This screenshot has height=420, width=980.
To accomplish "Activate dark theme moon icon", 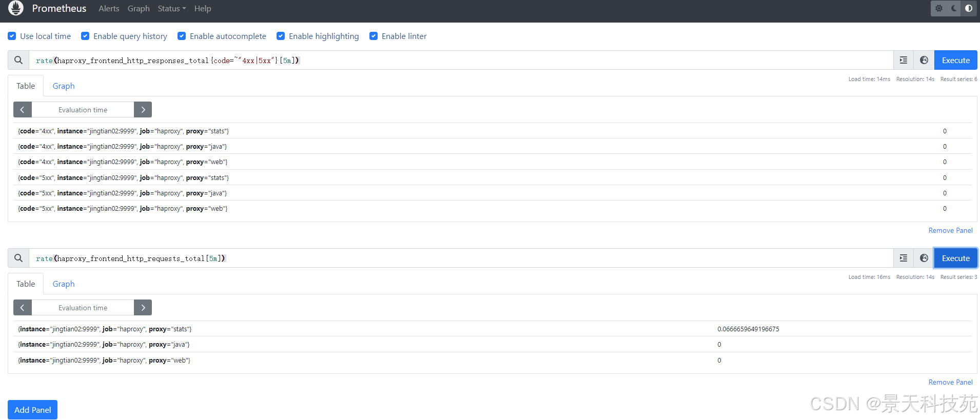I will (x=954, y=8).
